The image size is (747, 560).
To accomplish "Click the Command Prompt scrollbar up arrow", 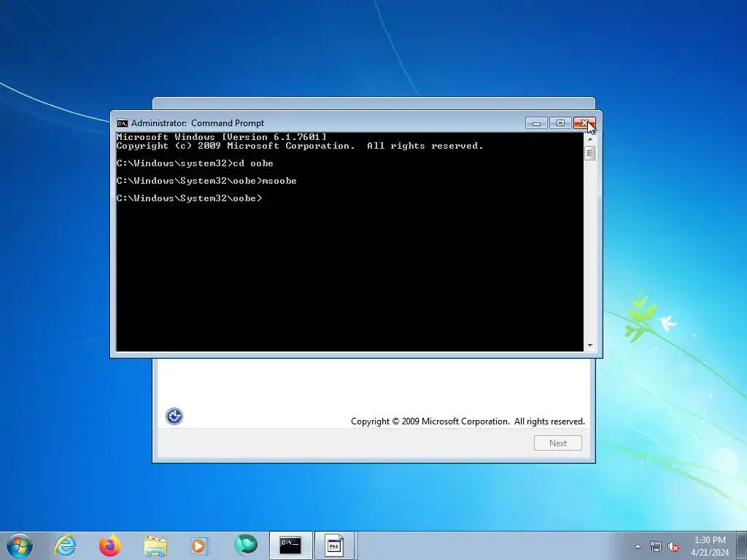I will 590,139.
